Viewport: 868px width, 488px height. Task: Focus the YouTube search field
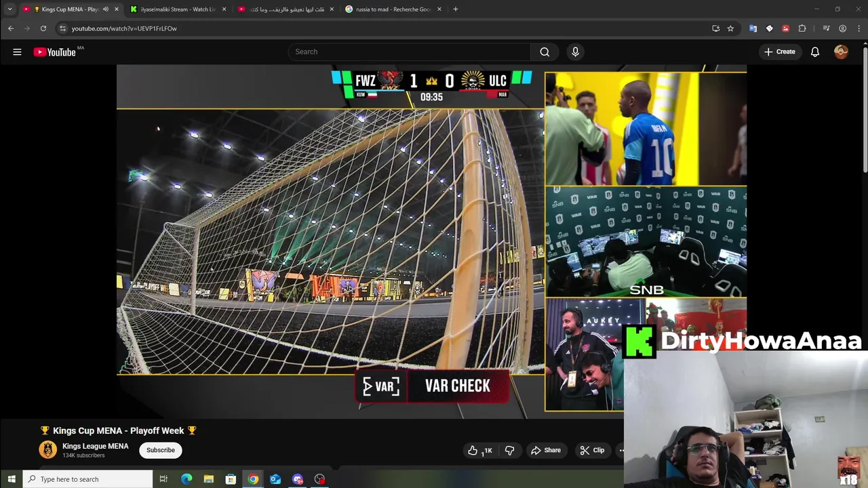pos(410,52)
